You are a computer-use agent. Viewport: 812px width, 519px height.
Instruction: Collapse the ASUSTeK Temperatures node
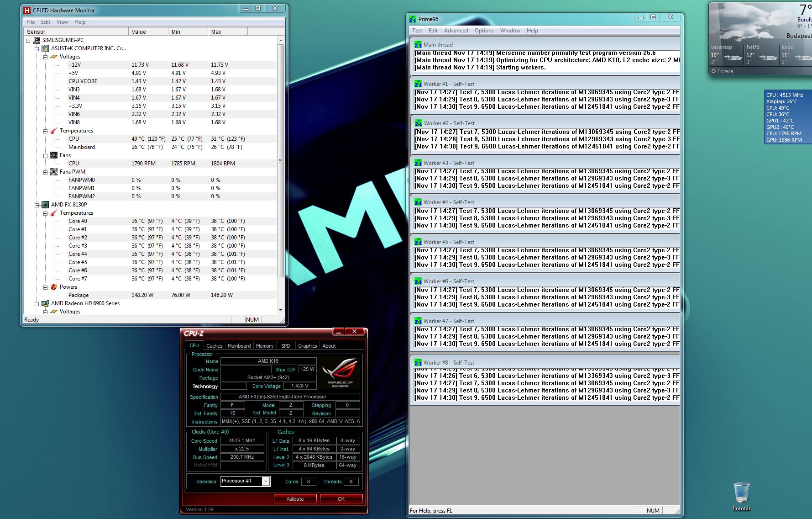45,131
